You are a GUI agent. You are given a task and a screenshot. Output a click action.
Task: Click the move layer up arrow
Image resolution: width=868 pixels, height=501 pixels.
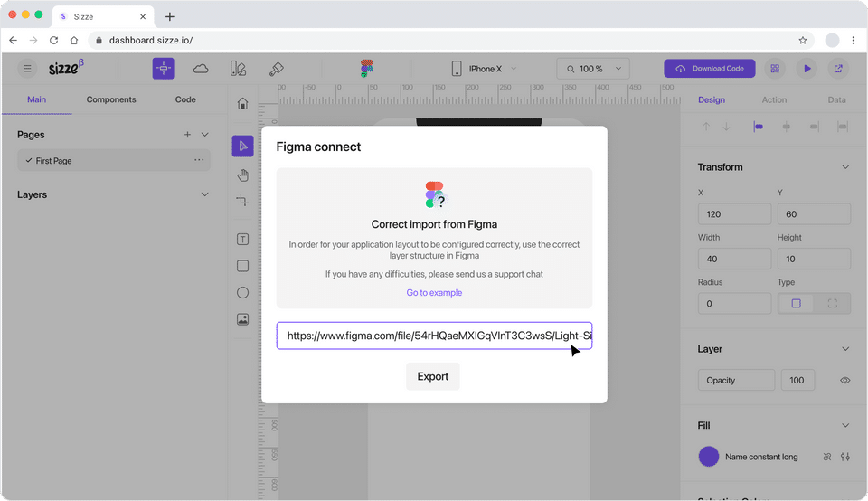pyautogui.click(x=706, y=127)
